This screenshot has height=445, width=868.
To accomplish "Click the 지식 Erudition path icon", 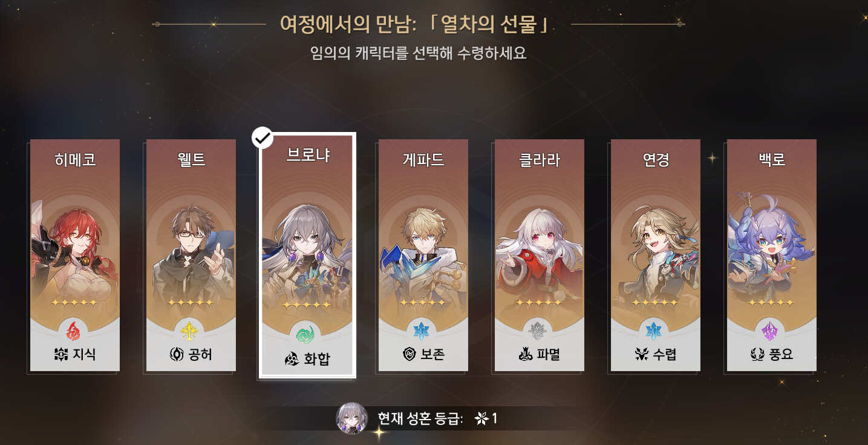I will [61, 355].
